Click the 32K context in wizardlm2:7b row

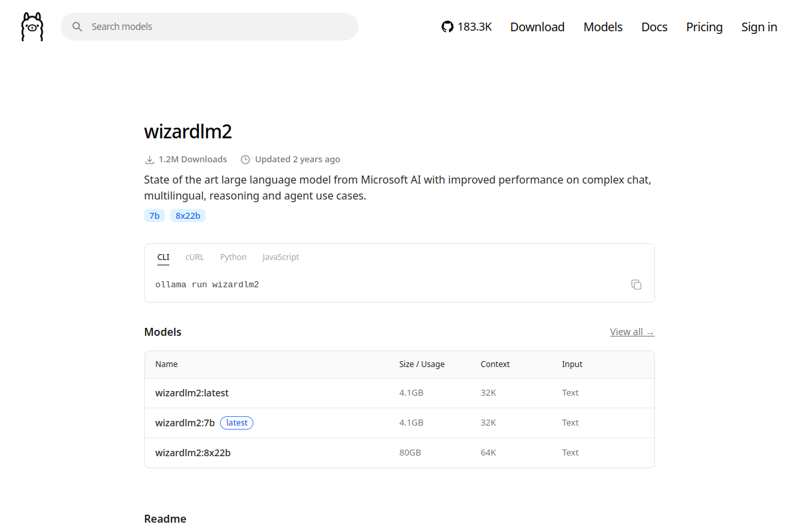point(488,423)
